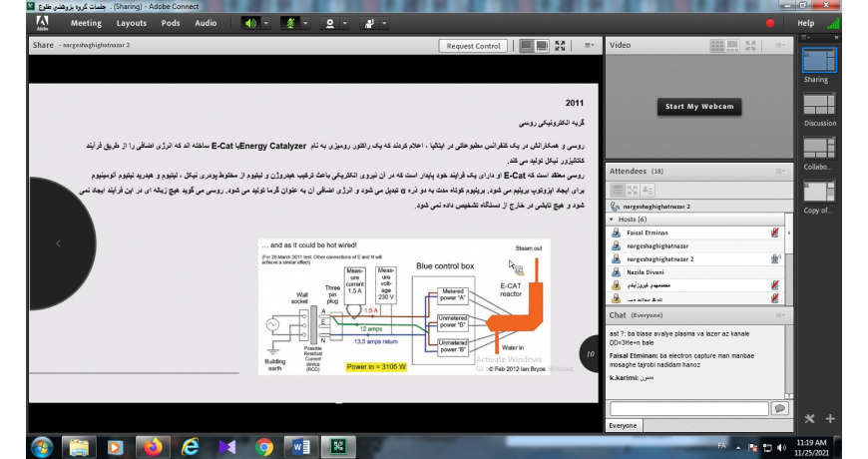Image resolution: width=868 pixels, height=459 pixels.
Task: Click the volume icon in system tray
Action: tap(781, 447)
